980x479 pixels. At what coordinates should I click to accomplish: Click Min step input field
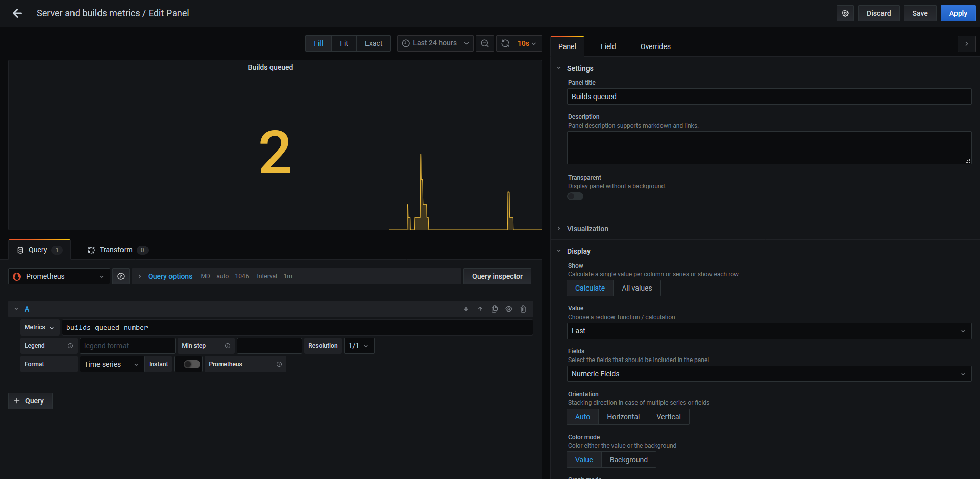click(x=269, y=346)
